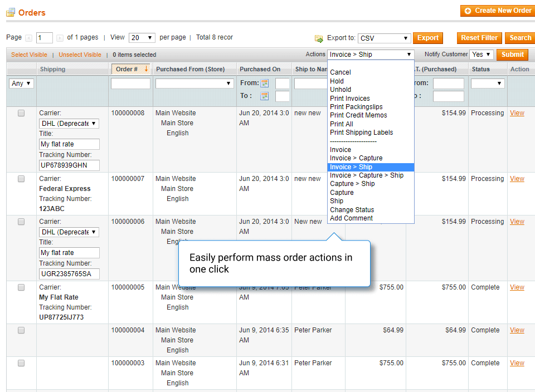Click the export file icon beside Export to
This screenshot has width=535, height=392.
tap(319, 39)
